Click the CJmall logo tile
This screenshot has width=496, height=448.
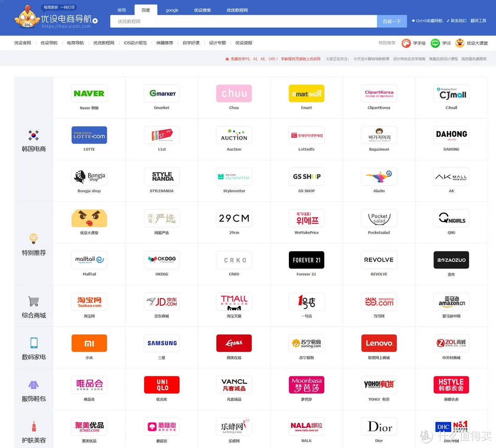click(451, 93)
